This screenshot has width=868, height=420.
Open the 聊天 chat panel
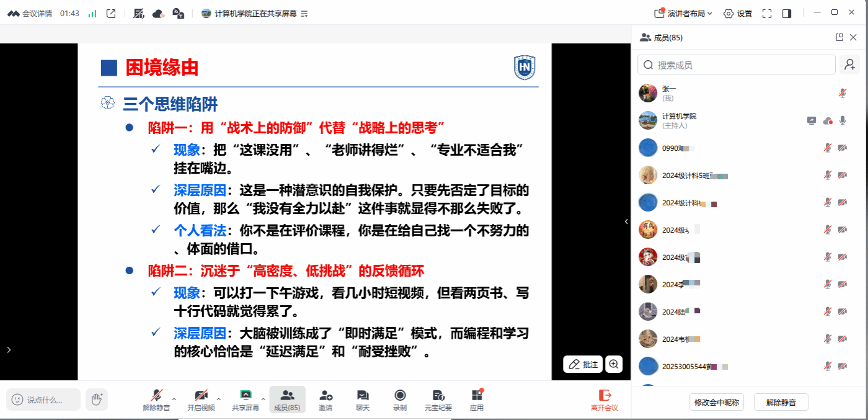pyautogui.click(x=363, y=399)
